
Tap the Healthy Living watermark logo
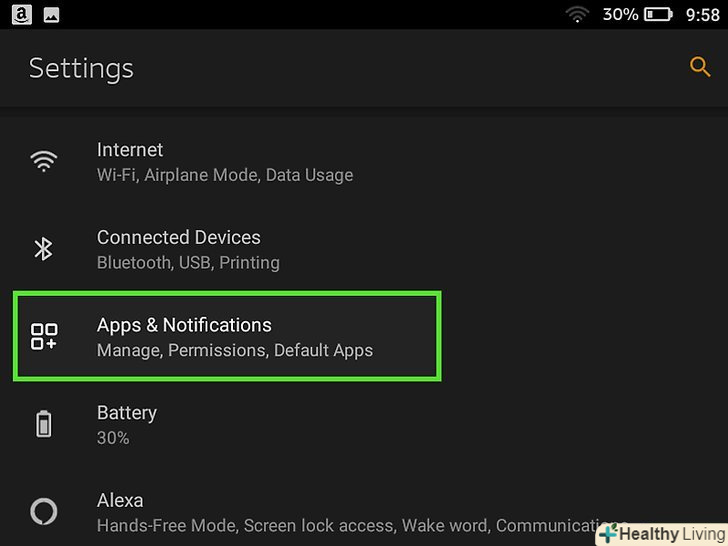coord(662,534)
